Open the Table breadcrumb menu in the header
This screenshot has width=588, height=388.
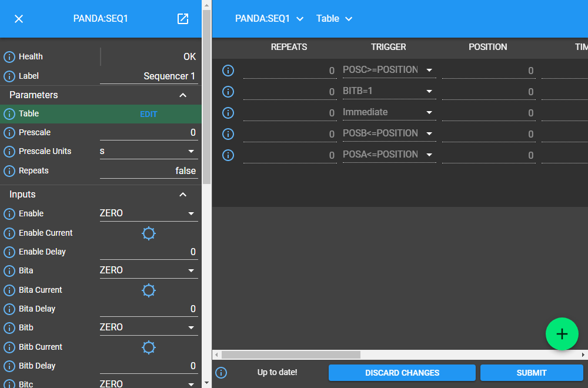tap(334, 19)
